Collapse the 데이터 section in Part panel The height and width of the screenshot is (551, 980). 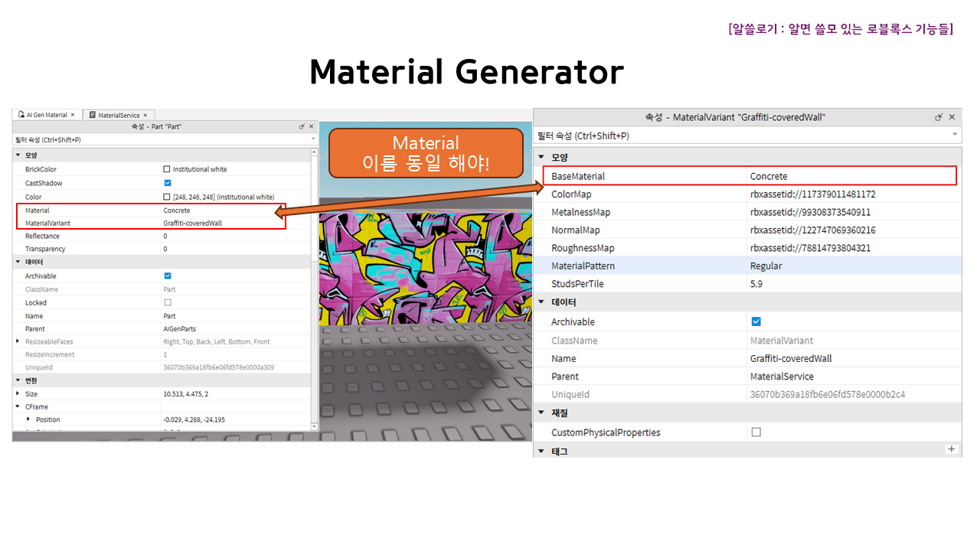pos(18,262)
